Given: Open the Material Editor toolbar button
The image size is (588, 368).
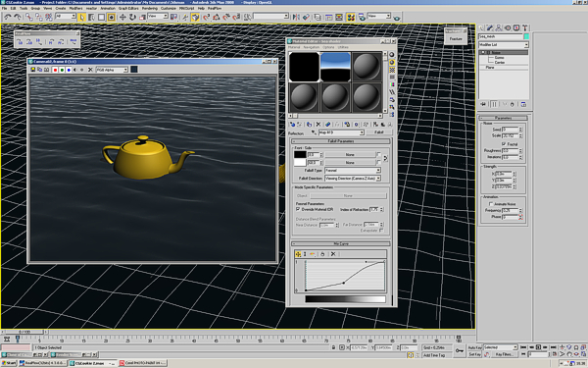Looking at the screenshot, I should (x=351, y=17).
